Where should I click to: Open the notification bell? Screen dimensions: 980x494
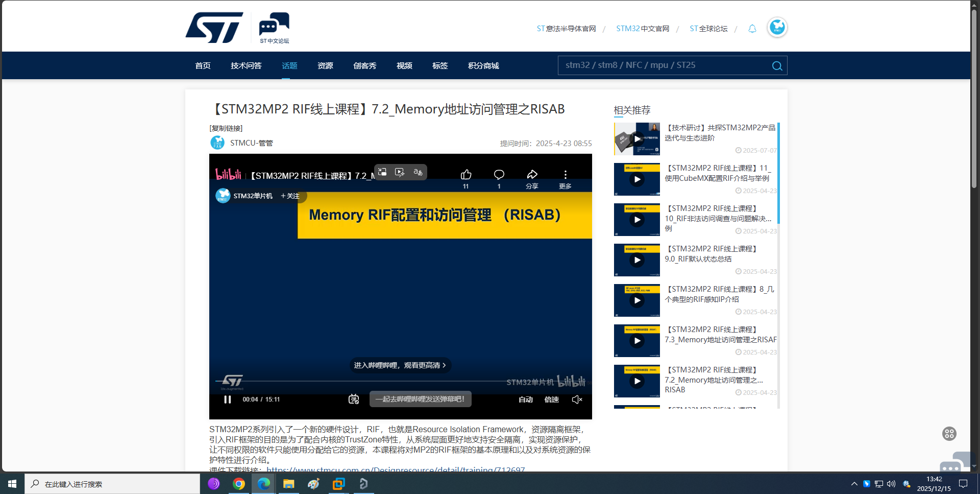tap(752, 29)
